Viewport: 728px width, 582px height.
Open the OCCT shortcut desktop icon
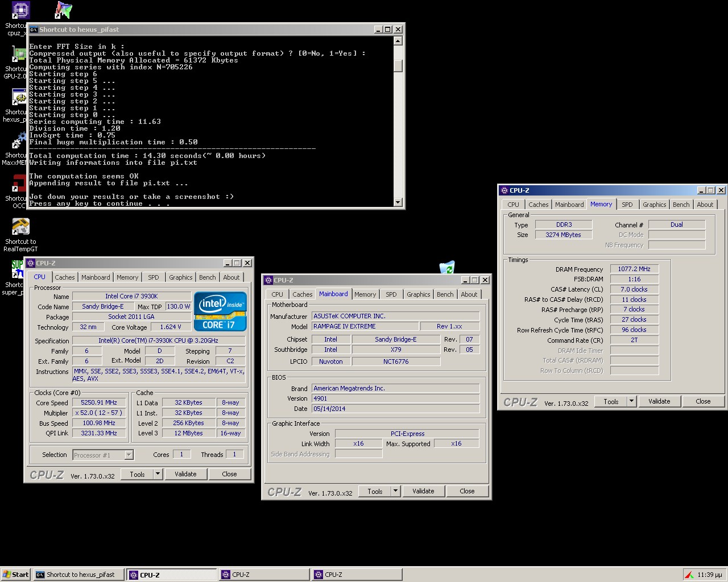pyautogui.click(x=19, y=184)
